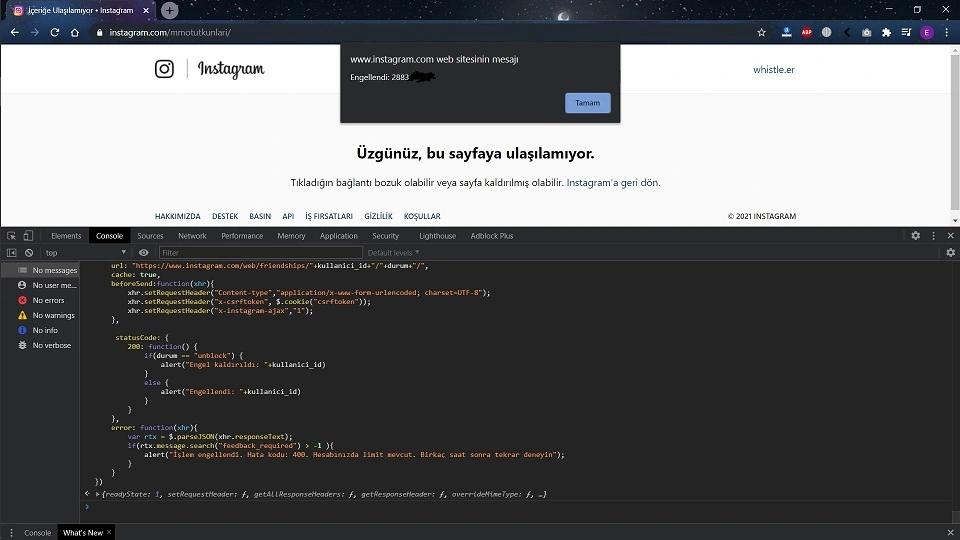Click the browser forward arrow
Viewport: 960px width, 540px height.
tap(34, 32)
